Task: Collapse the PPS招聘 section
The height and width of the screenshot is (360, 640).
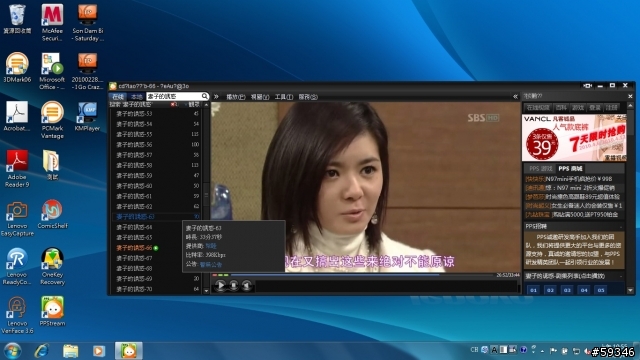Action: [621, 227]
